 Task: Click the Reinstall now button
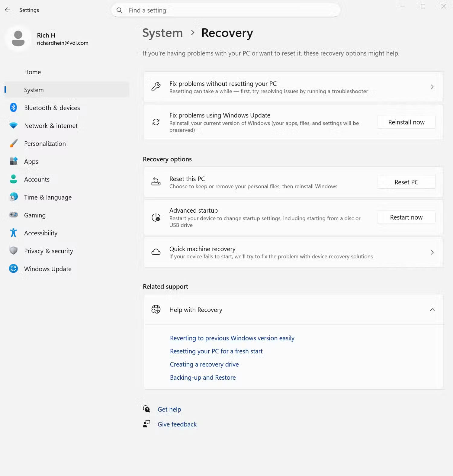point(406,122)
